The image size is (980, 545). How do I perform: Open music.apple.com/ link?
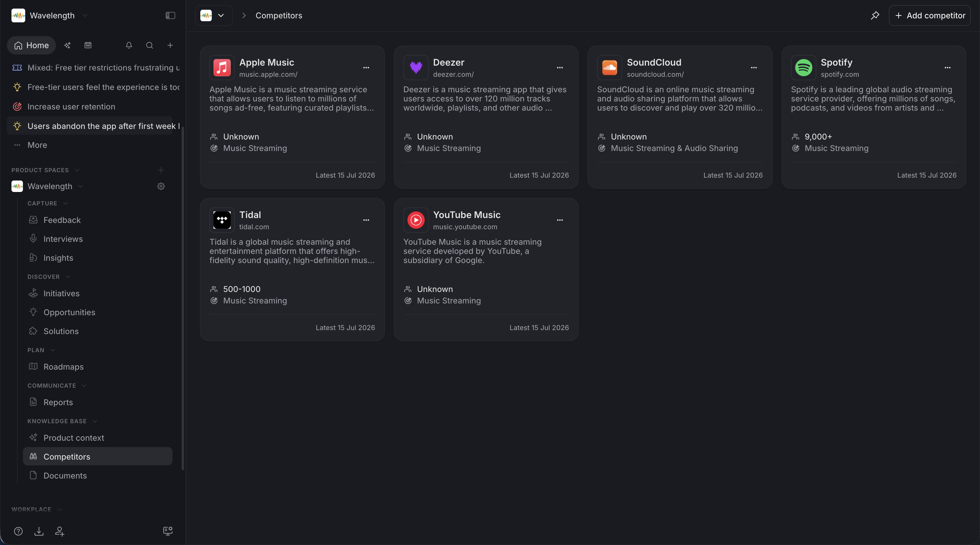[268, 75]
